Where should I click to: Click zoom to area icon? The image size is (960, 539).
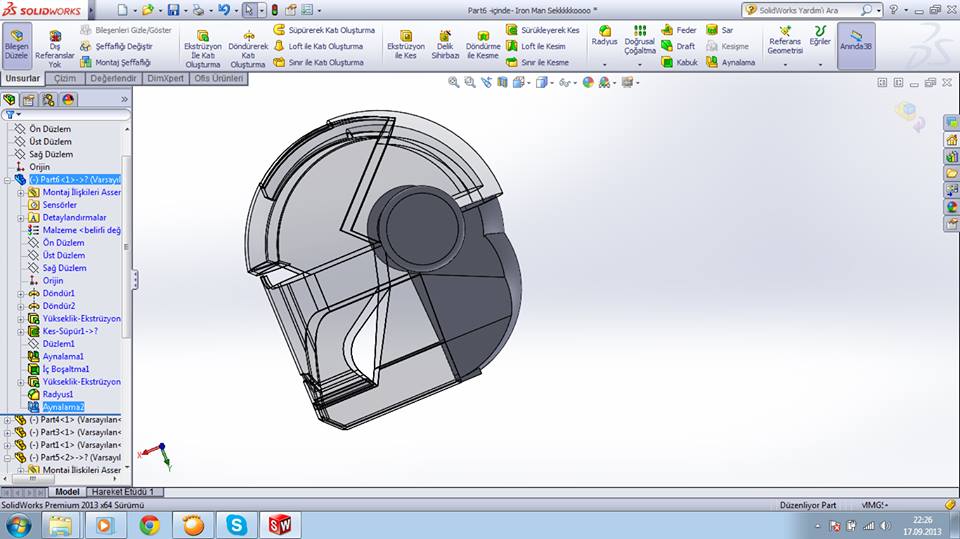click(x=470, y=82)
